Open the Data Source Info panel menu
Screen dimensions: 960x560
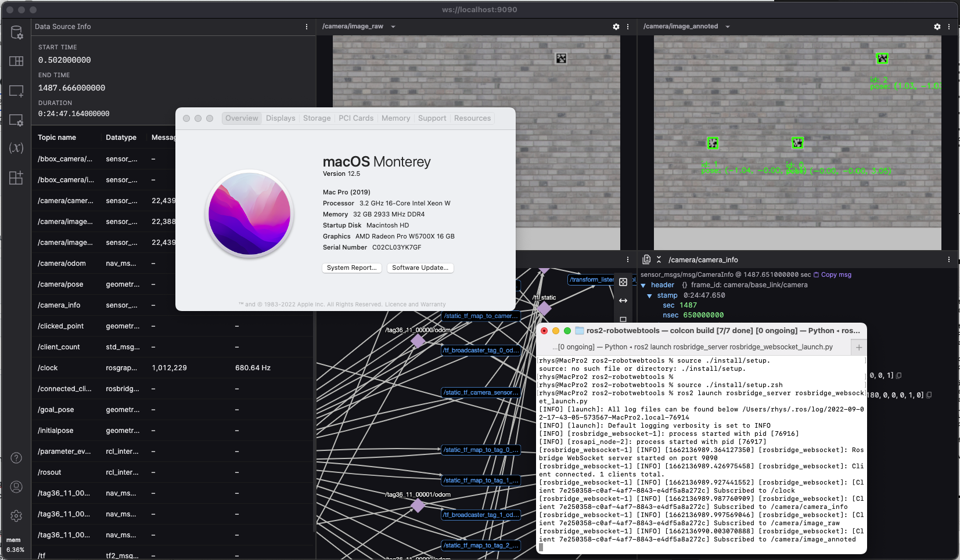click(307, 27)
